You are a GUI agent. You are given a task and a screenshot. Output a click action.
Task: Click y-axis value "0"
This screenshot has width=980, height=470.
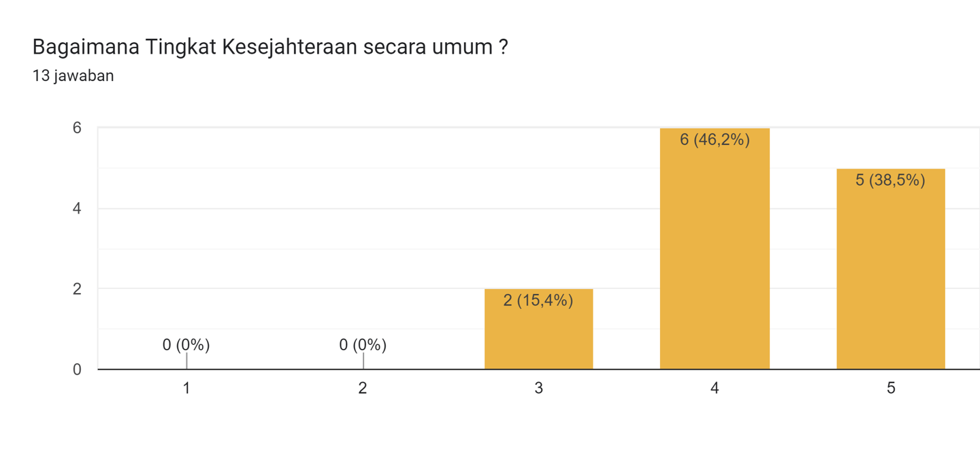tap(77, 369)
